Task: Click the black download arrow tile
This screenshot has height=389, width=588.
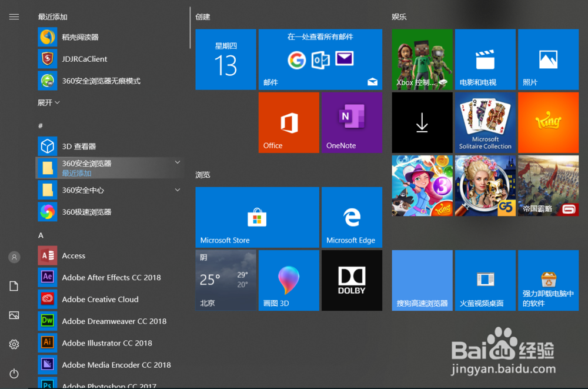Action: point(422,122)
